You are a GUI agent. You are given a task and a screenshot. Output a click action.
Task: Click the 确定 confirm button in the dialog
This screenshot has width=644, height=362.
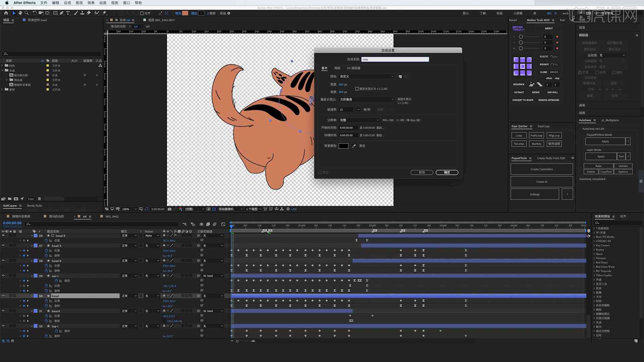click(447, 172)
